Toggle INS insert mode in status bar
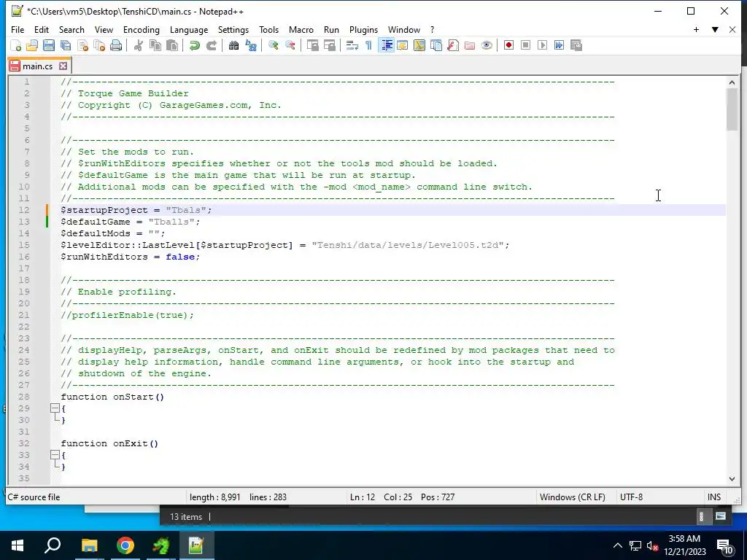This screenshot has height=560, width=747. (x=714, y=497)
